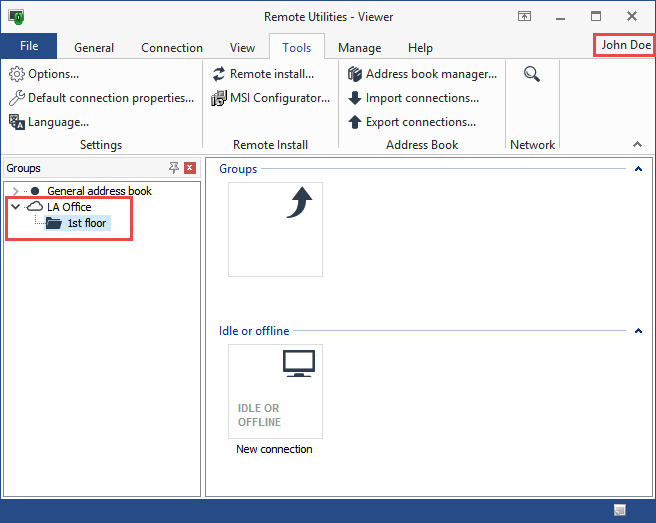The image size is (656, 523).
Task: Minimize the Viewer window
Action: point(561,17)
